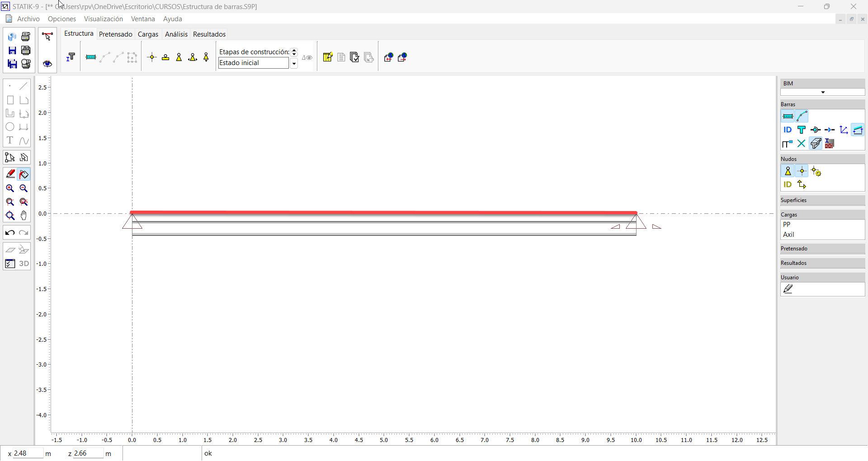Screen dimensions: 868x461
Task: Click the x coordinate input field
Action: coord(28,453)
